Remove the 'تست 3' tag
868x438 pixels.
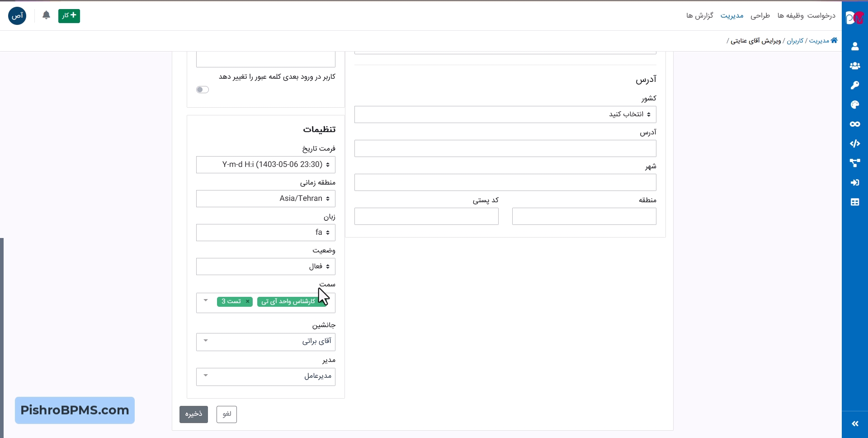click(x=247, y=301)
